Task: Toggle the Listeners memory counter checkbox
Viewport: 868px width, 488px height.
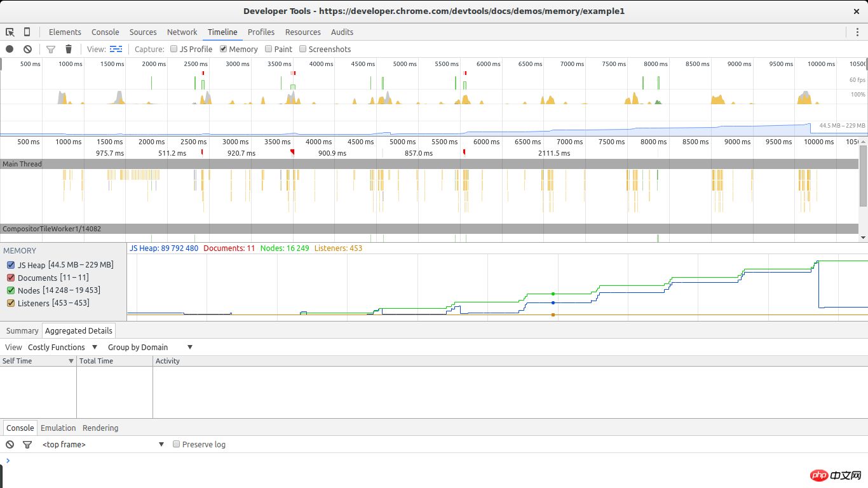Action: pyautogui.click(x=11, y=303)
